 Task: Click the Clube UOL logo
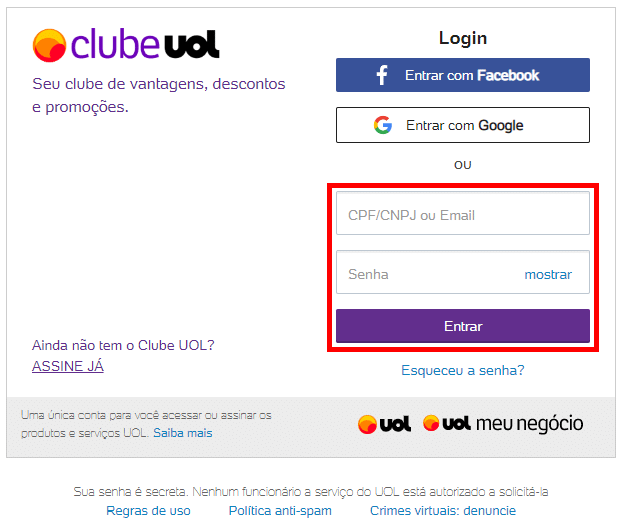(126, 45)
